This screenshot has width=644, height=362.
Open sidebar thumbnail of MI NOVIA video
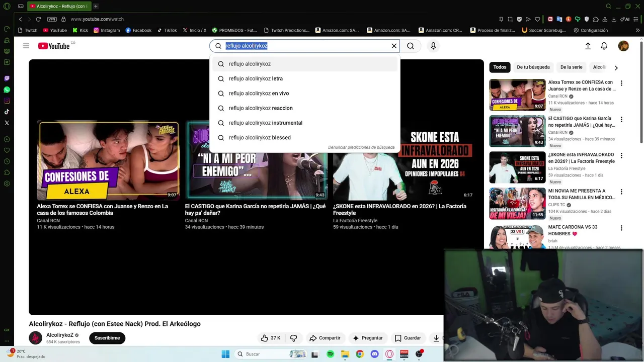[x=517, y=204]
